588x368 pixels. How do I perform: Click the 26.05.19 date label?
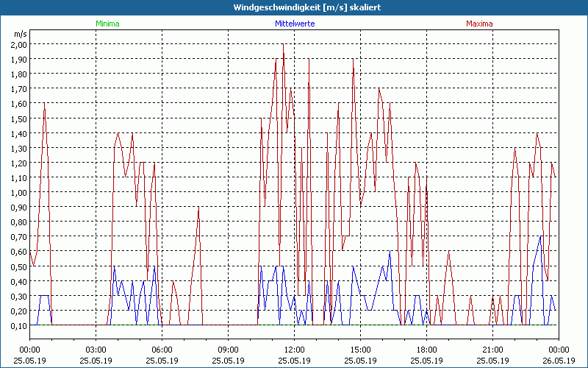click(558, 361)
